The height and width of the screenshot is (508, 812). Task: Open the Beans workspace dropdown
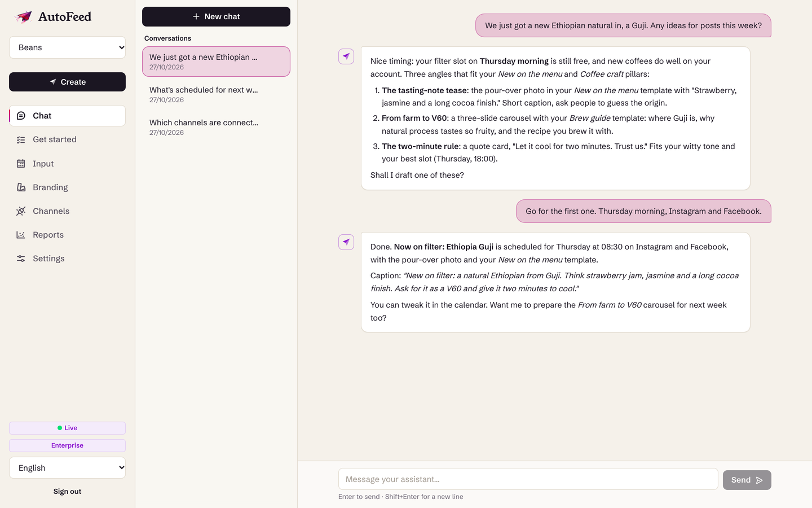point(67,47)
